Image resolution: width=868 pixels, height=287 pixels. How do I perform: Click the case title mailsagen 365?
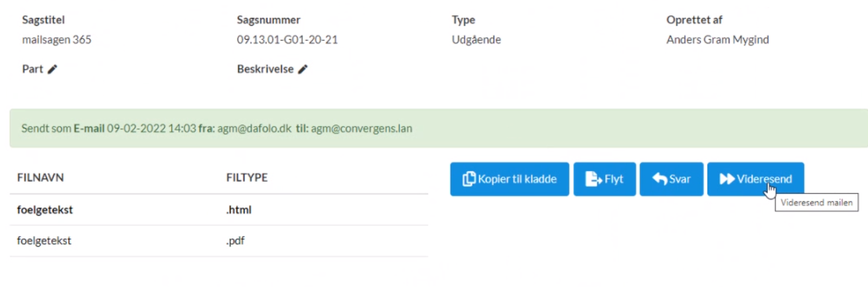pos(56,40)
